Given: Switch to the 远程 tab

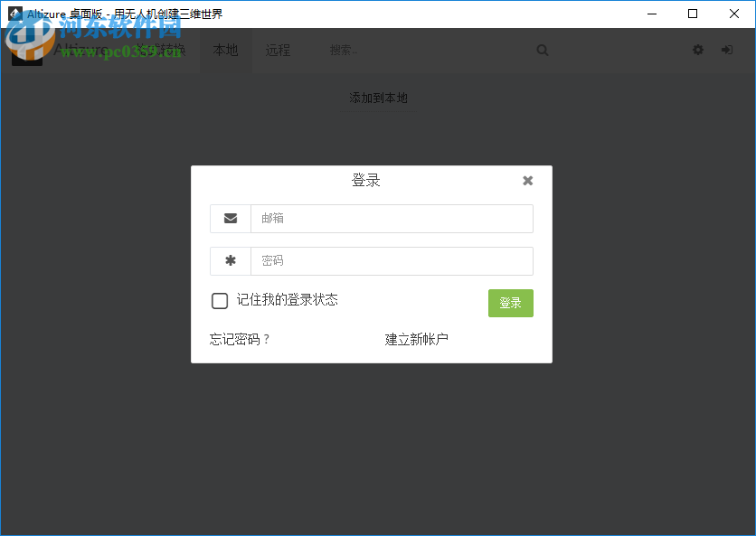Looking at the screenshot, I should click(x=278, y=50).
